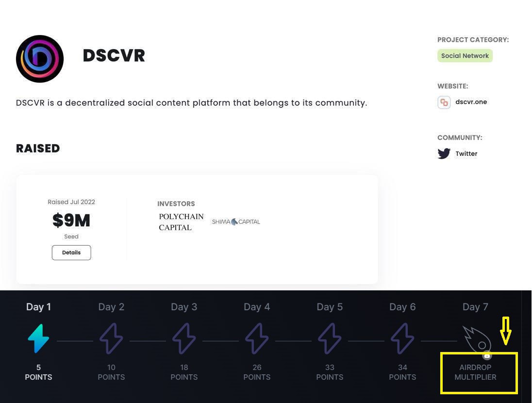Open the Details button for seed round
532x403 pixels.
pos(71,252)
